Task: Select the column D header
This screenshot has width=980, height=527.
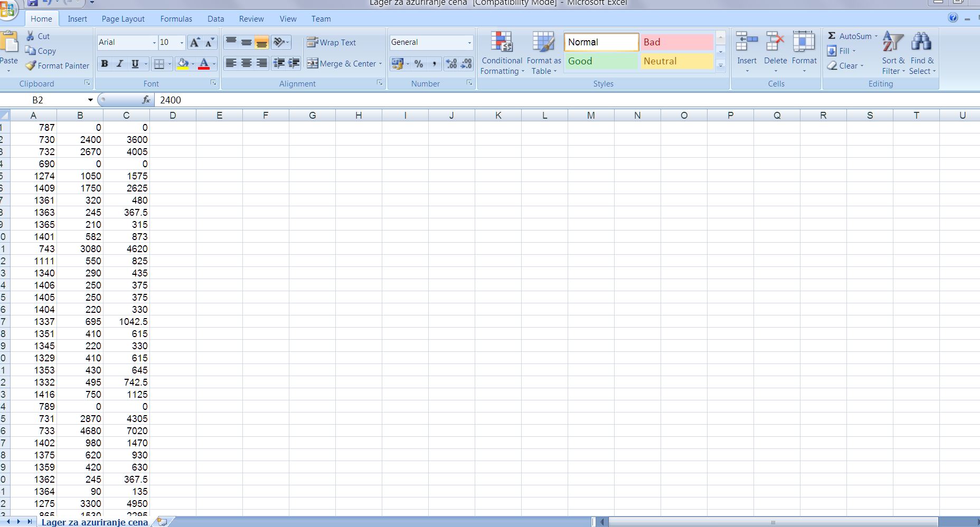Action: pyautogui.click(x=173, y=116)
